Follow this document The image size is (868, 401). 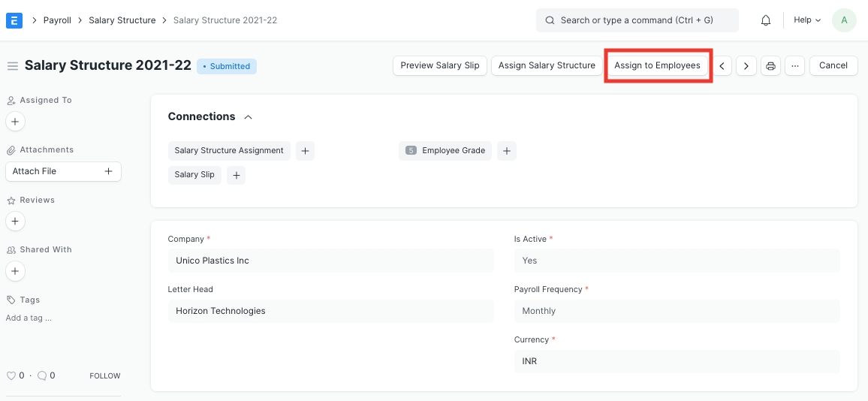click(104, 375)
